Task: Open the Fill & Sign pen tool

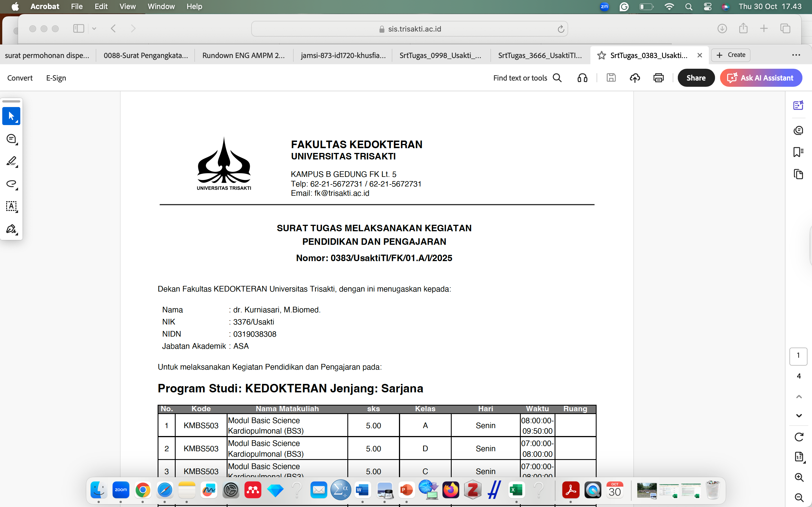Action: click(x=11, y=229)
